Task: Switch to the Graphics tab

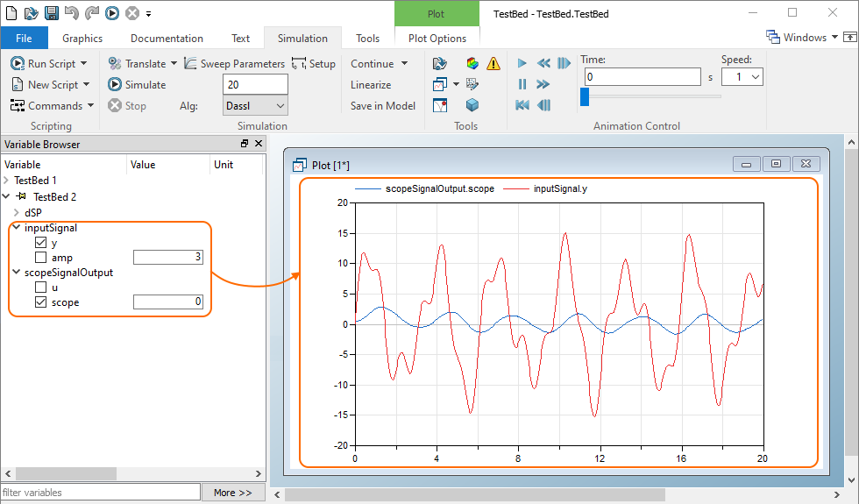Action: (82, 39)
